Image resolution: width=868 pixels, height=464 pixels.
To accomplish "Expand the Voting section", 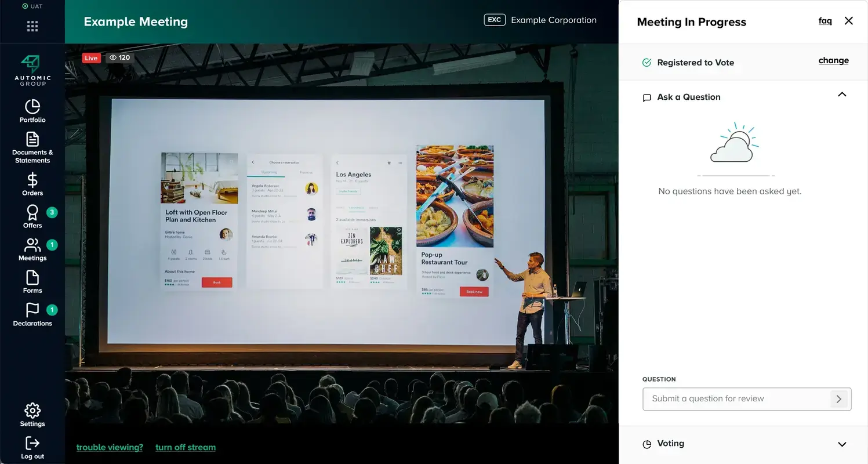I will [x=842, y=444].
